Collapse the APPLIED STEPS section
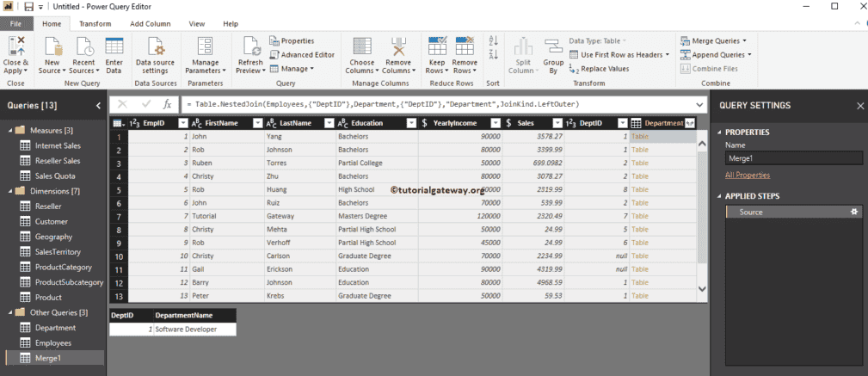Screen dimensions: 868x376 point(720,196)
